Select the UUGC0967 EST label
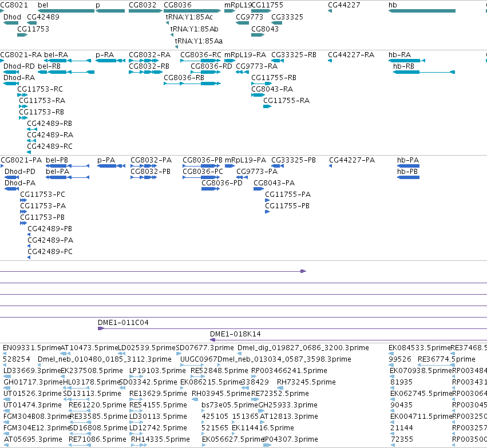Screen dimensions: 487x448 (199, 359)
